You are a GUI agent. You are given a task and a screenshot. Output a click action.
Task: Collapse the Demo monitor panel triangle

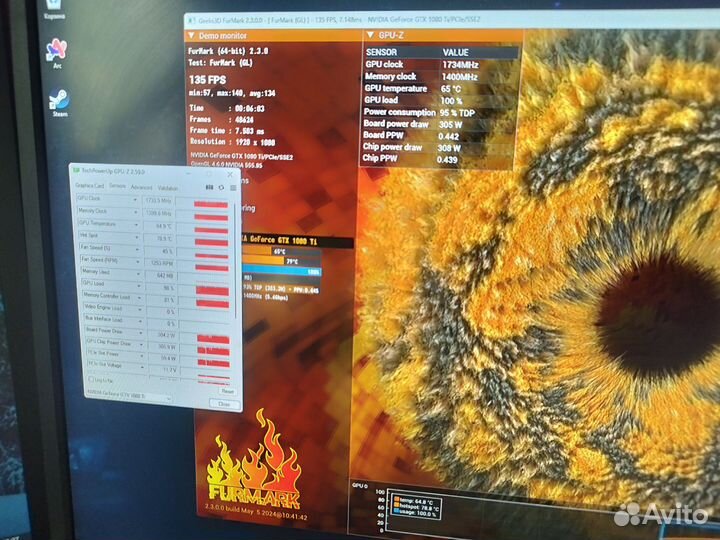tap(191, 35)
